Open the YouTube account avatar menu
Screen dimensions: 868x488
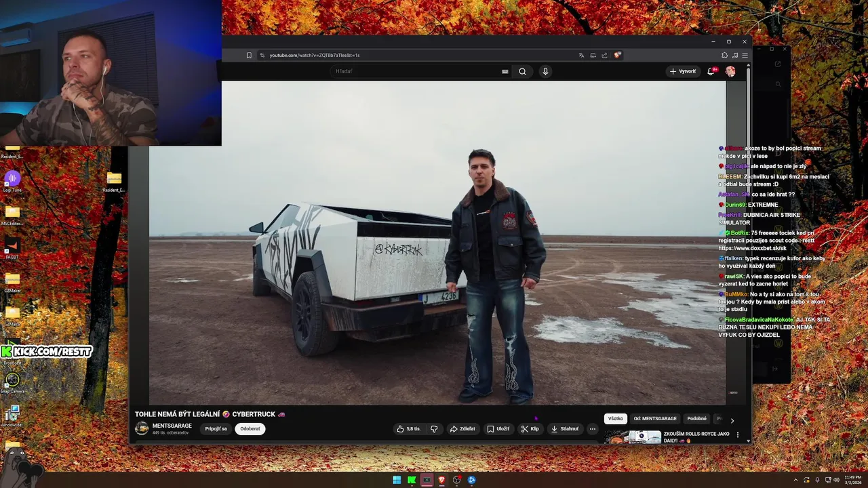(730, 71)
